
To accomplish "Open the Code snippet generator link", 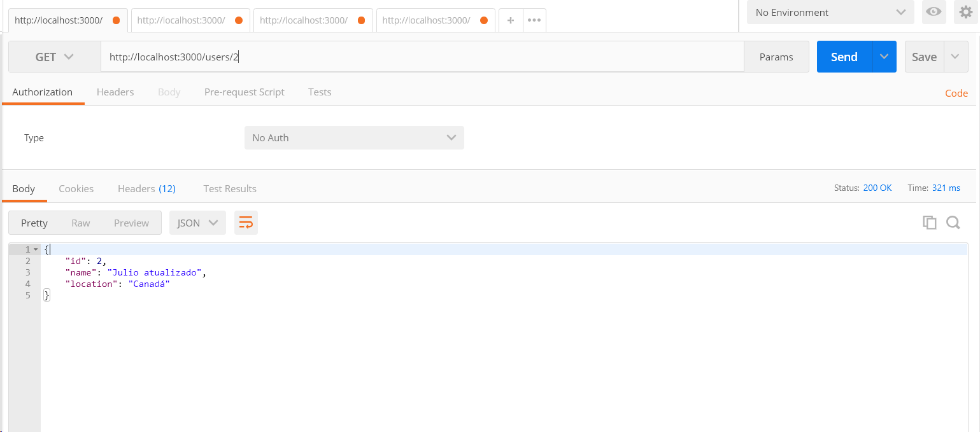I will point(956,93).
